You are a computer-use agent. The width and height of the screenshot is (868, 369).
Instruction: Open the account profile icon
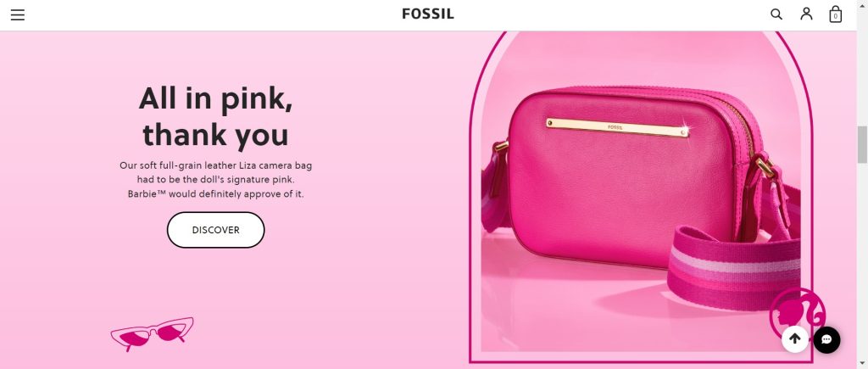point(806,14)
